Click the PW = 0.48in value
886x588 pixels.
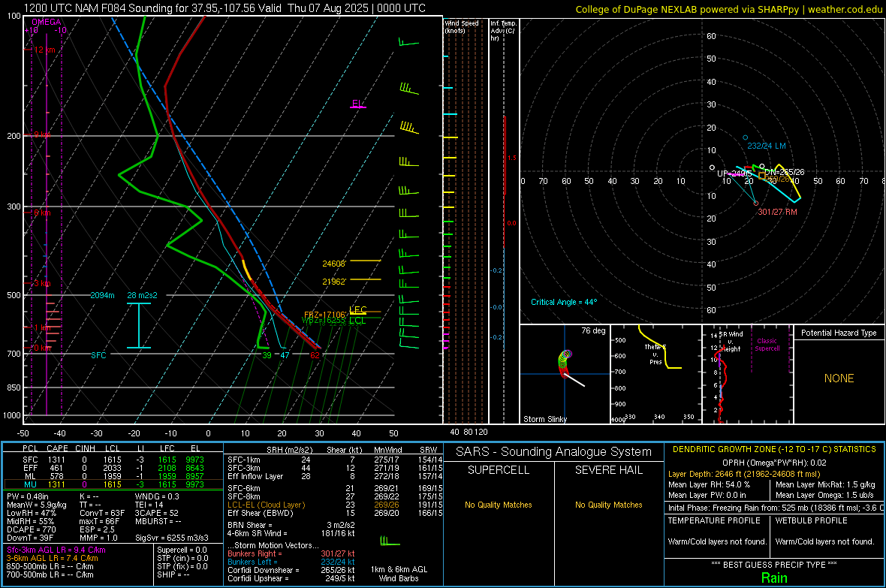point(27,496)
